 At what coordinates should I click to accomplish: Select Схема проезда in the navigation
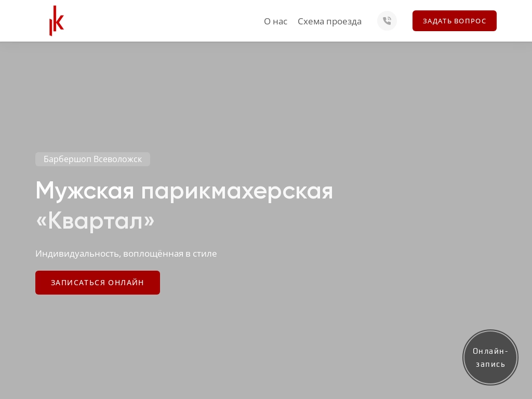tap(329, 21)
